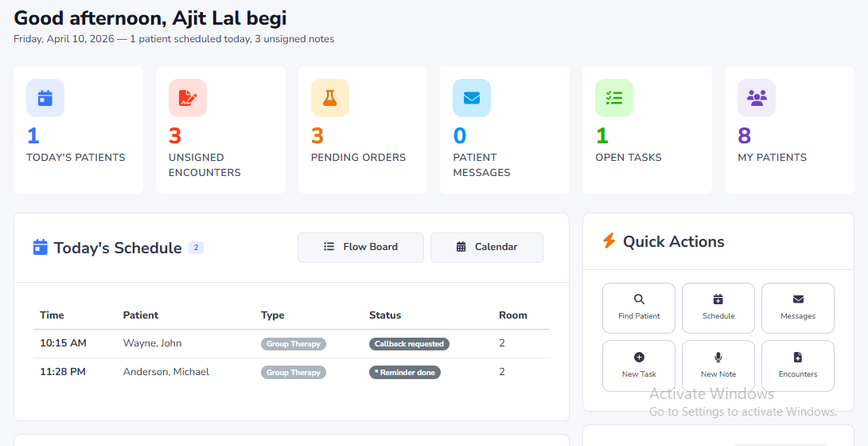Open the Calendar view
Image resolution: width=868 pixels, height=446 pixels.
click(x=487, y=247)
